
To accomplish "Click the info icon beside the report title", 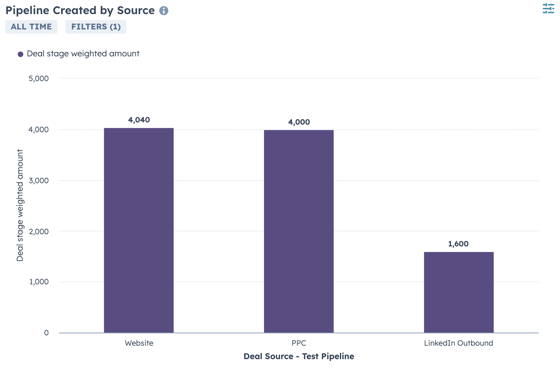I will pos(164,11).
